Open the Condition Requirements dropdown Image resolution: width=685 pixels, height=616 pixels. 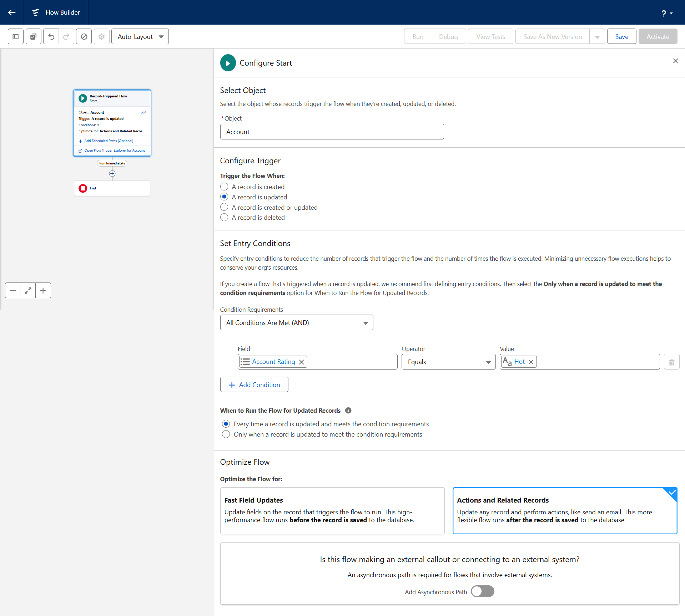[297, 322]
